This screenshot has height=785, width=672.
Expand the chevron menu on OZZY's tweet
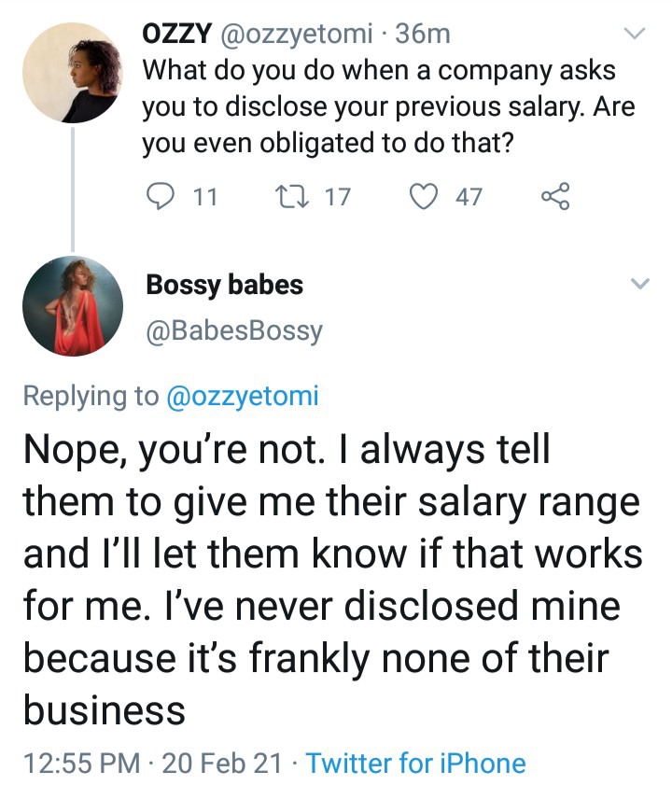point(636,34)
